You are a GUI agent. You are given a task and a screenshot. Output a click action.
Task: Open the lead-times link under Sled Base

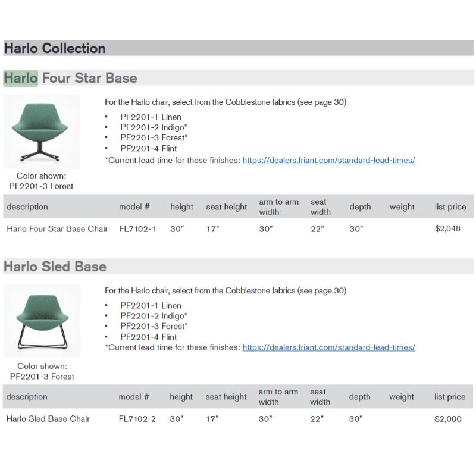click(328, 347)
